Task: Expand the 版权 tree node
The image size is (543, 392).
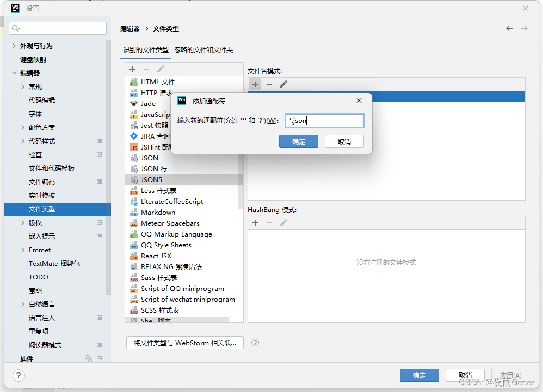Action: click(23, 222)
